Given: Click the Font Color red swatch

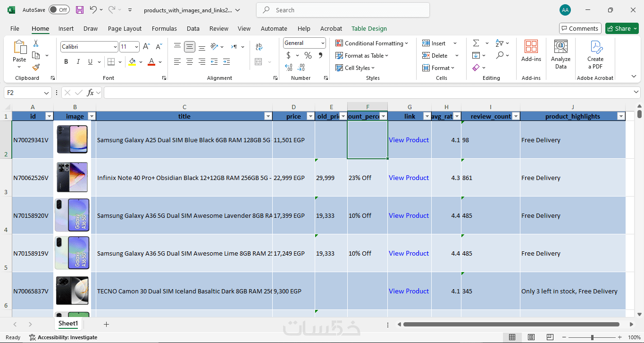Looking at the screenshot, I should [151, 62].
